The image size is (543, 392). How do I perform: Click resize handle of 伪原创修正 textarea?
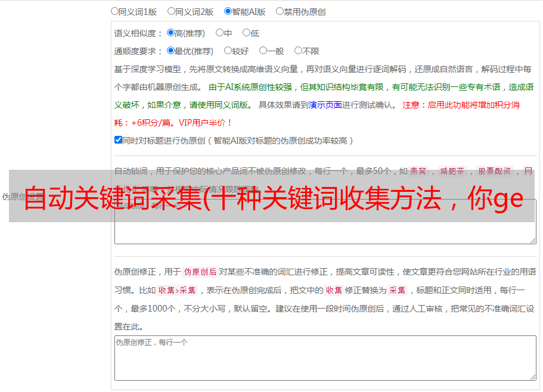[x=533, y=377]
